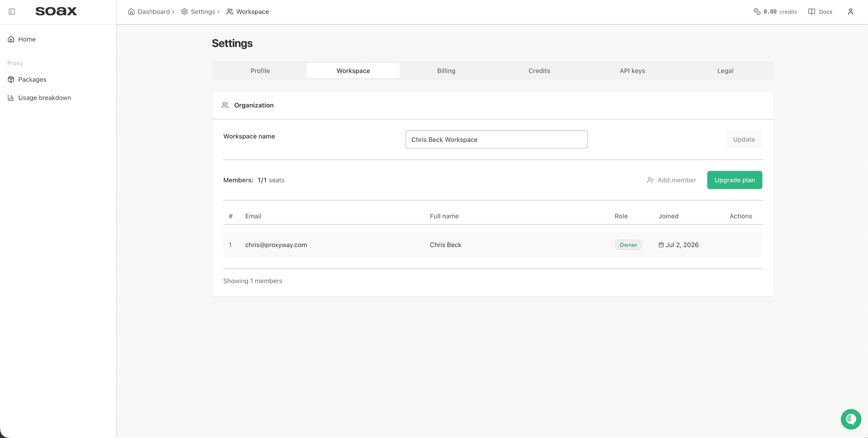Click the Workspace breadcrumb label
The height and width of the screenshot is (438, 868).
tap(252, 12)
